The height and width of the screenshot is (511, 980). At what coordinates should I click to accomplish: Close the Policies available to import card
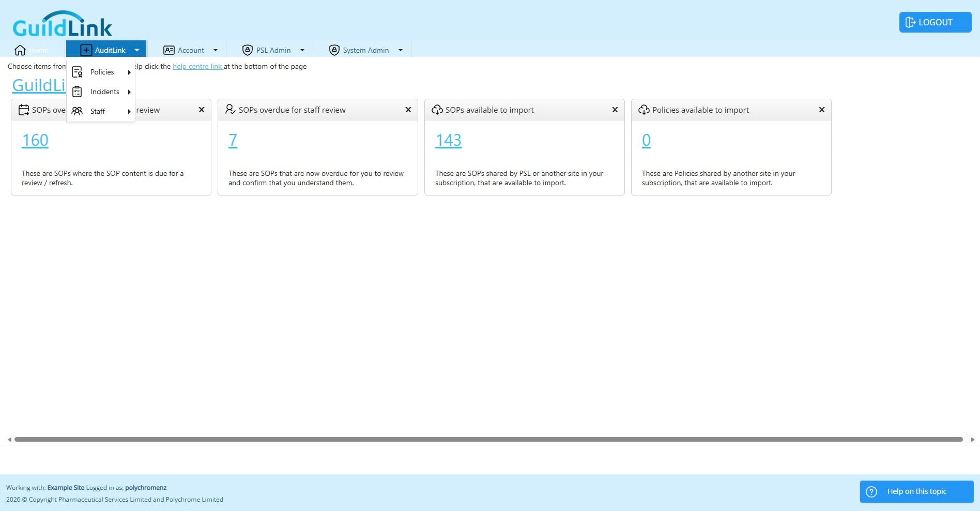pos(822,110)
